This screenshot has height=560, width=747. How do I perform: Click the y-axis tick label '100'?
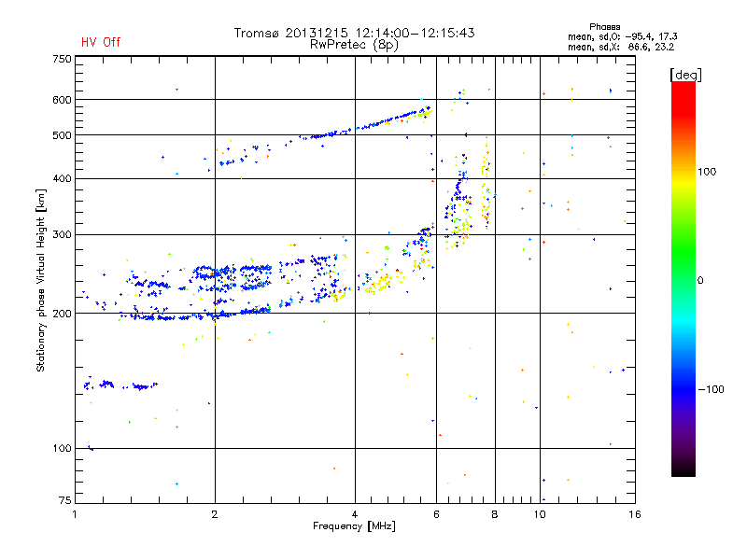(x=62, y=448)
